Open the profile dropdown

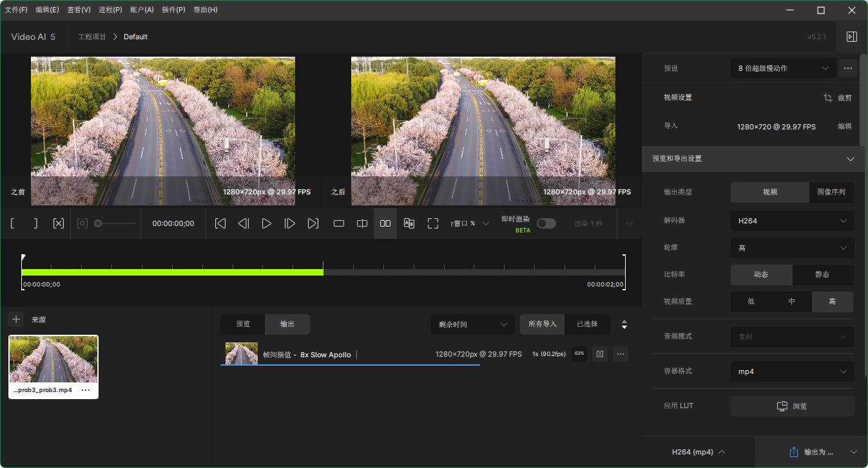click(x=793, y=248)
